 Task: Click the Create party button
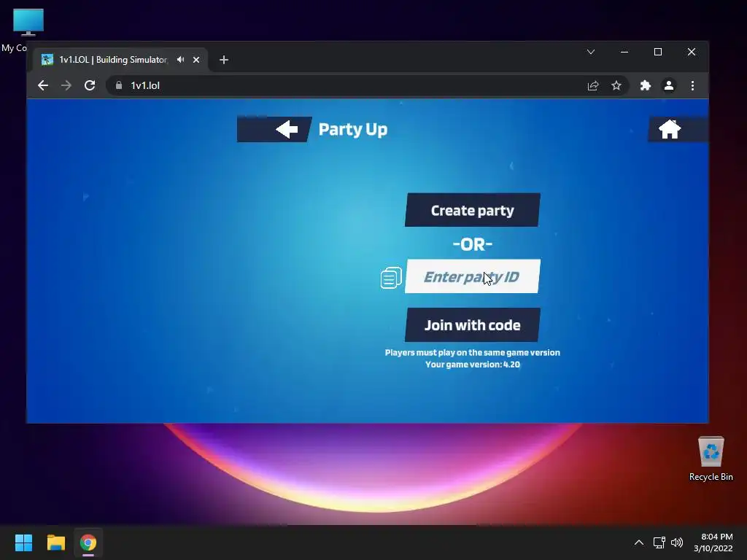pyautogui.click(x=472, y=210)
